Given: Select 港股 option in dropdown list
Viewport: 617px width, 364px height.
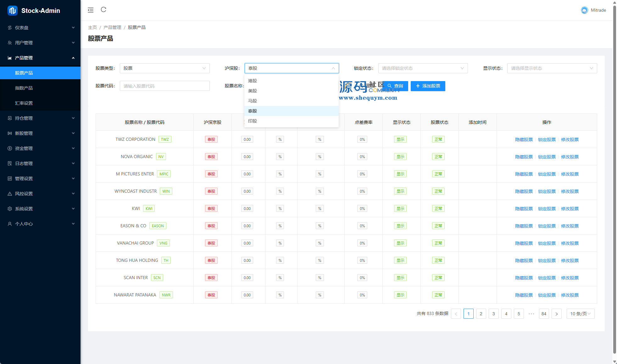Looking at the screenshot, I should (253, 81).
